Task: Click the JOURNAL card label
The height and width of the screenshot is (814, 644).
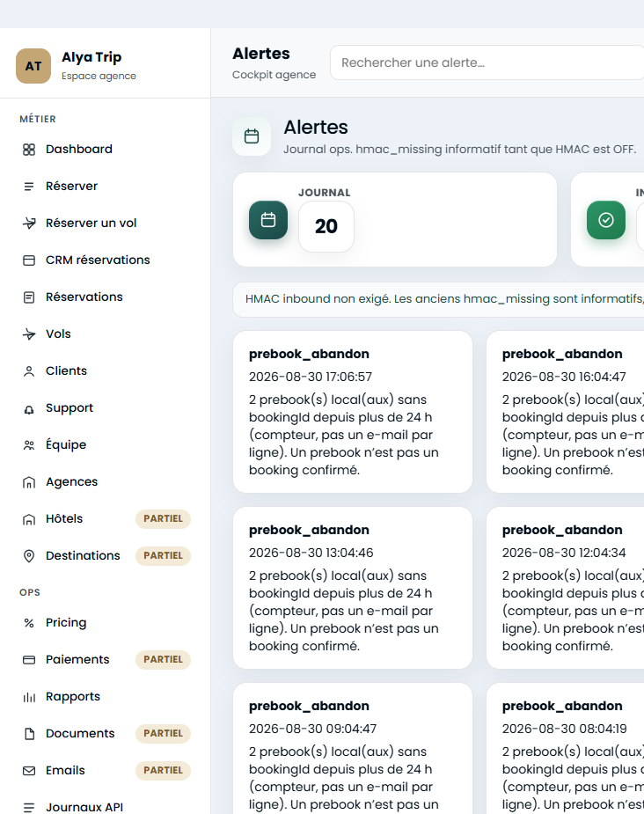Action: point(325,193)
